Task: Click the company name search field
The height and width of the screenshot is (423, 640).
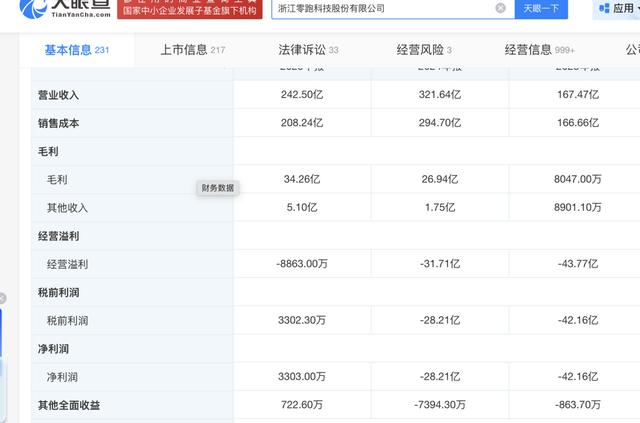Action: (x=380, y=8)
